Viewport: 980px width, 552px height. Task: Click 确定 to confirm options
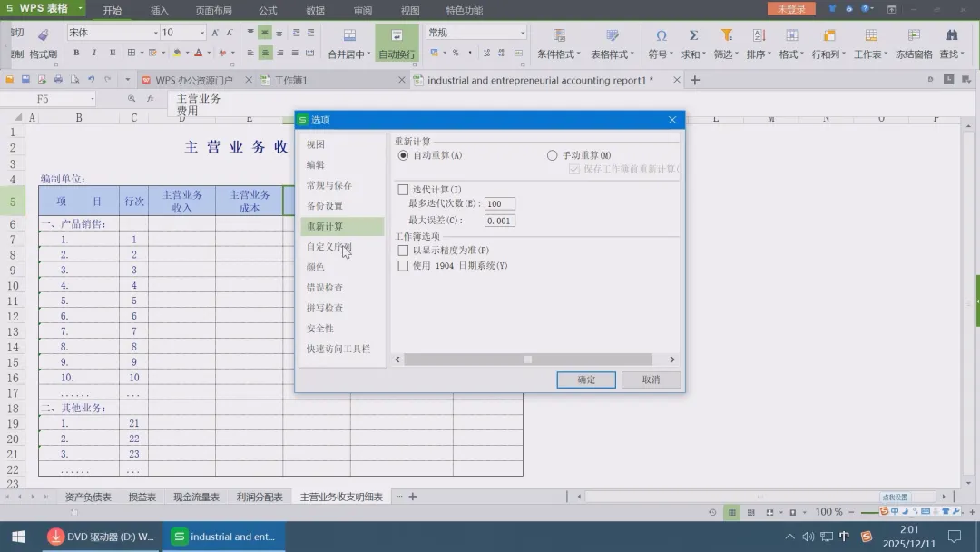tap(586, 379)
